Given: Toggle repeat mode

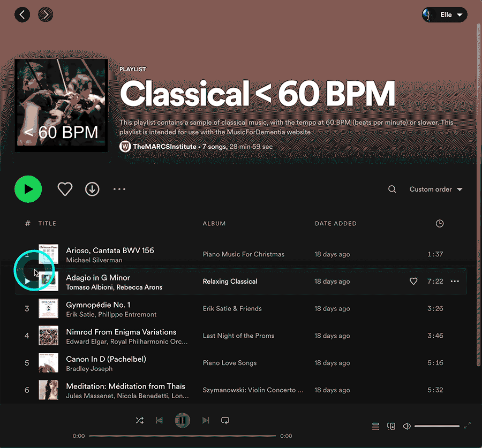Looking at the screenshot, I should 225,421.
